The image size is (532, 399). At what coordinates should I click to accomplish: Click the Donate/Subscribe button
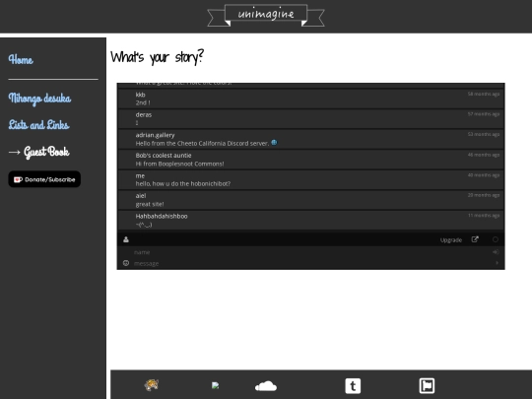coord(44,179)
